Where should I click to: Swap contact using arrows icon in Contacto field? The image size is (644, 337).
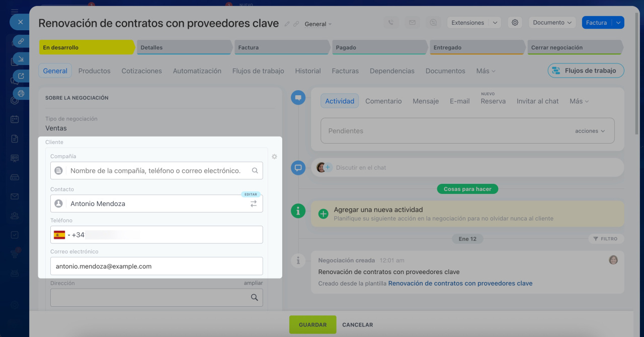click(254, 204)
